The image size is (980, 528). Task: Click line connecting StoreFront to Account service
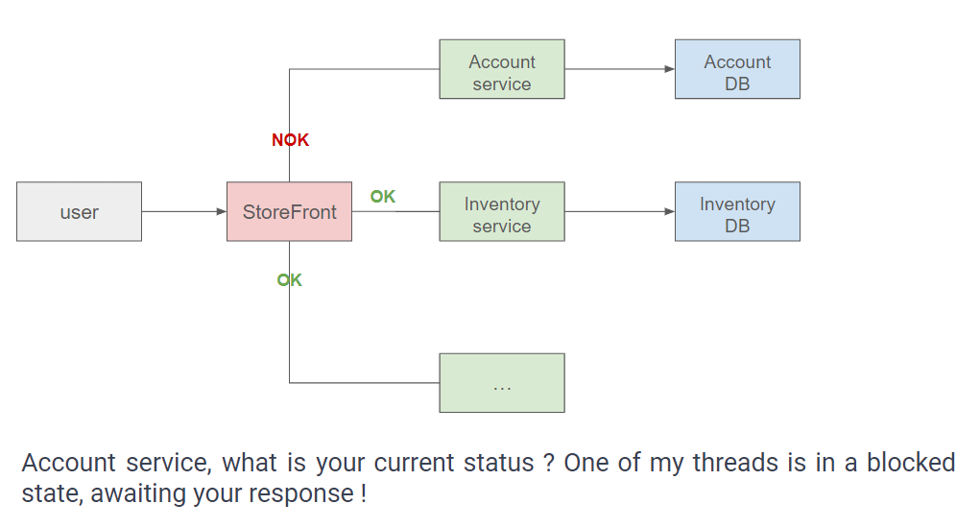(365, 69)
